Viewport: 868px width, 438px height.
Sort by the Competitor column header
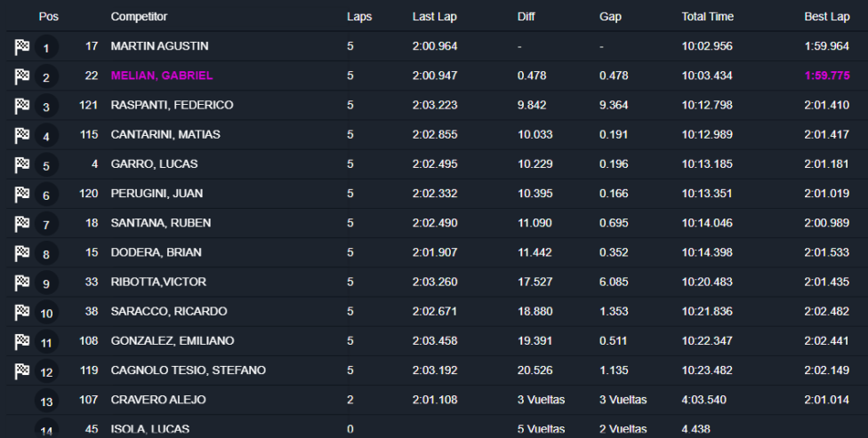tap(139, 17)
